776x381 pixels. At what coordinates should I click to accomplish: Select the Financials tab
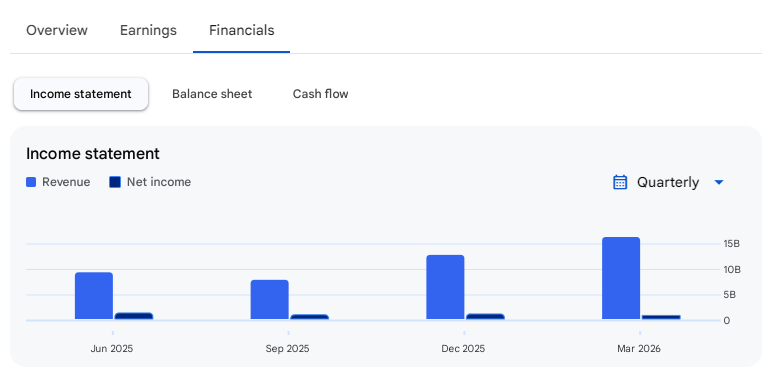(242, 30)
